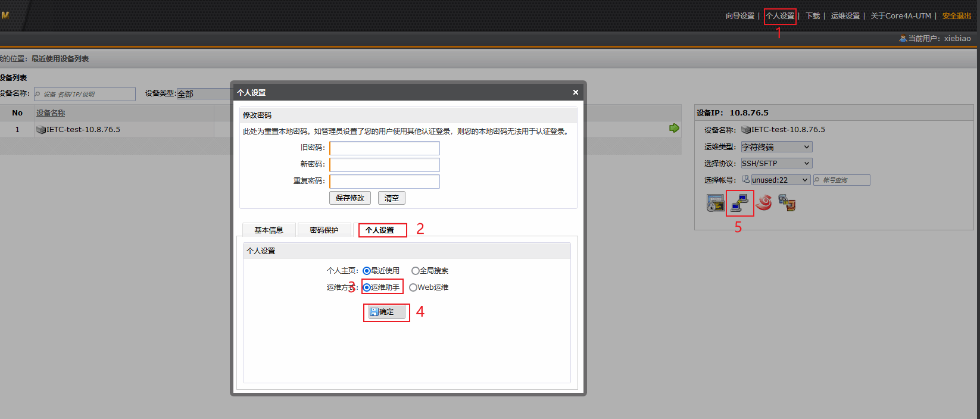Expand the 运维类型 dropdown
This screenshot has height=419, width=980.
[x=776, y=147]
